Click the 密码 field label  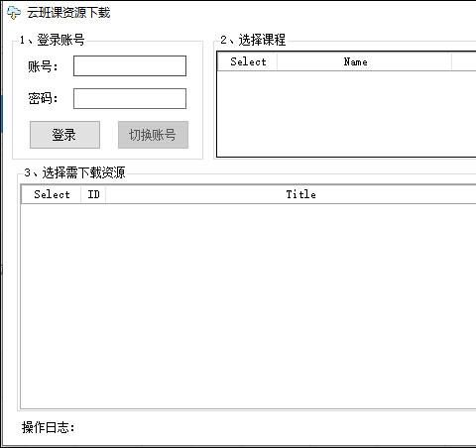(43, 98)
